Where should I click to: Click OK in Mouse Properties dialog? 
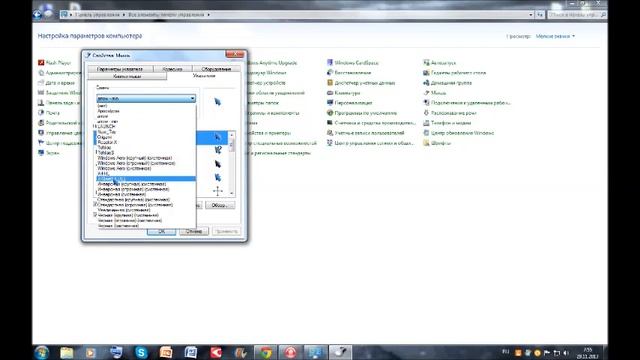162,231
